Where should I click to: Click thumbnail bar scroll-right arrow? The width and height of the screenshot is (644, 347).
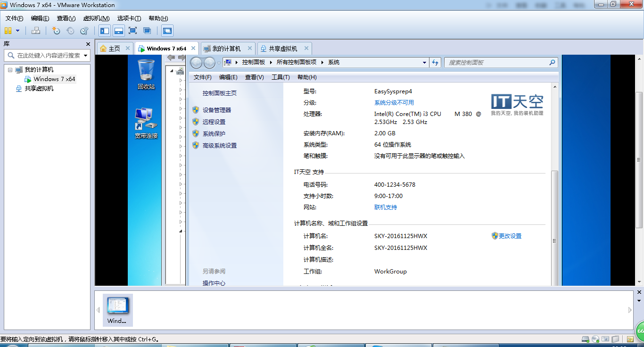[x=630, y=310]
